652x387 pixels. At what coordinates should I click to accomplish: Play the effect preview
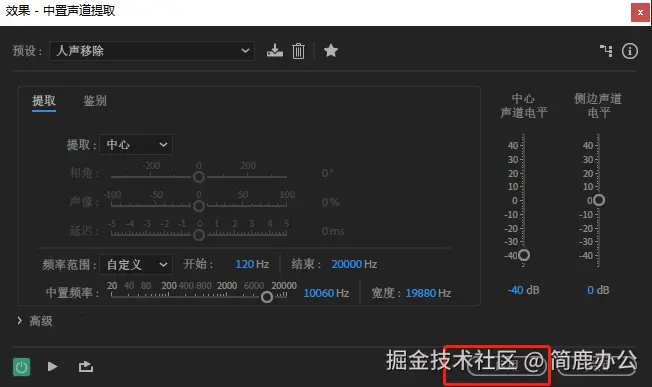click(53, 366)
